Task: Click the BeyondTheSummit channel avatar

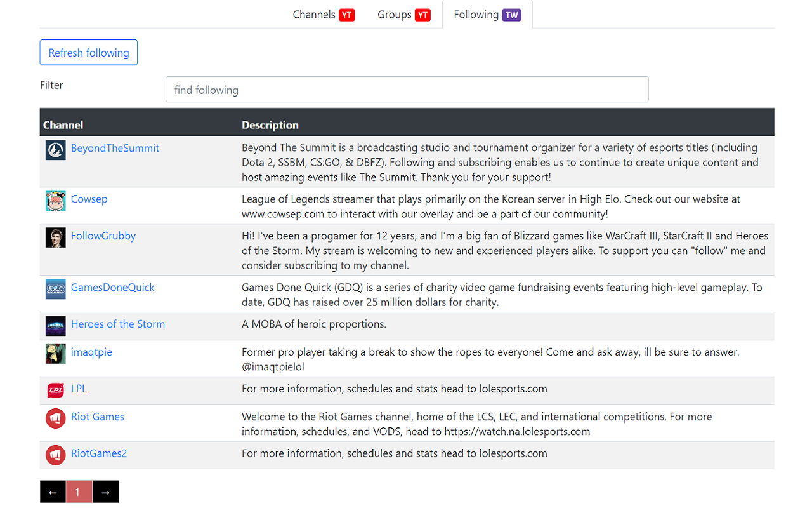Action: pos(56,150)
